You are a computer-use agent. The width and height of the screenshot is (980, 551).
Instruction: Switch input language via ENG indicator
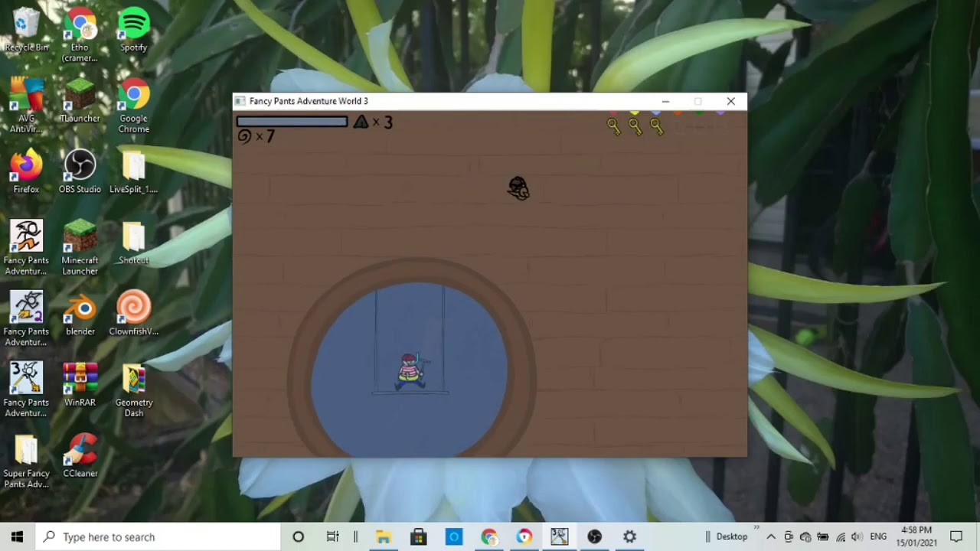[878, 536]
